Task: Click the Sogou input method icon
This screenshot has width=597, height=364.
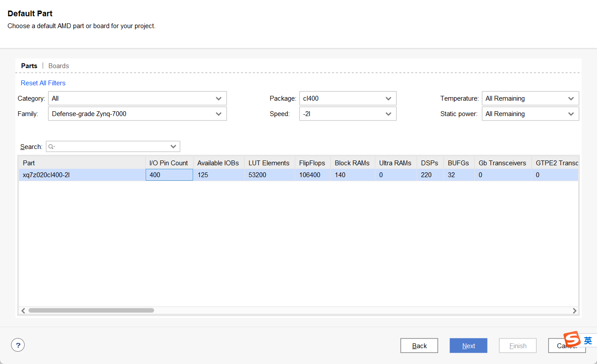Action: point(572,340)
